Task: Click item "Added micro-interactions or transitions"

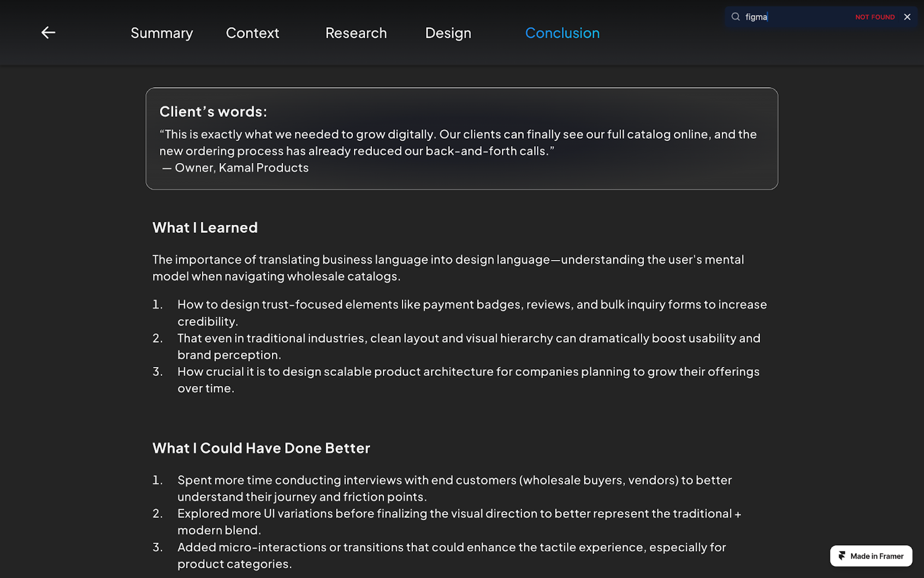Action: pos(452,555)
